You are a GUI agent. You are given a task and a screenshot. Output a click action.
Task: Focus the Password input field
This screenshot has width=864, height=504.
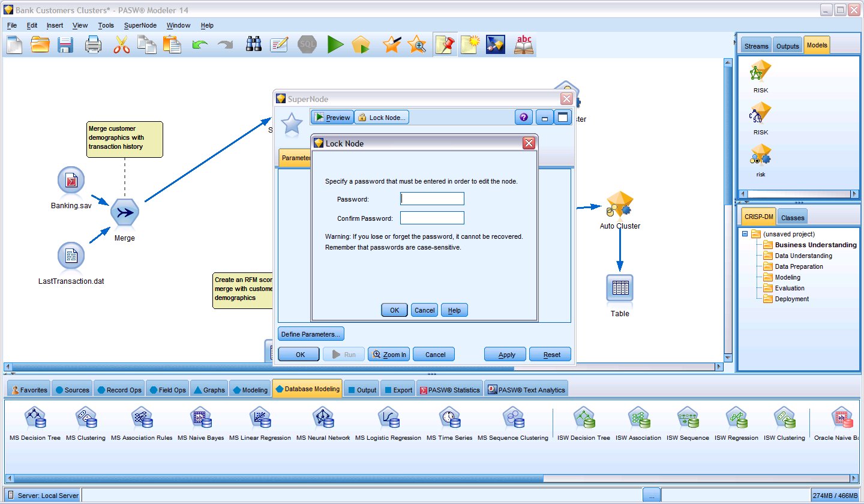point(432,199)
